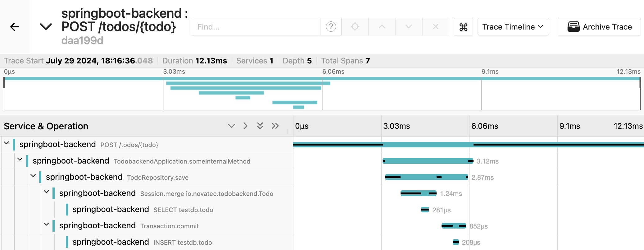The height and width of the screenshot is (250, 644).
Task: Collapse the TodoRepository.save span children
Action: point(33,176)
